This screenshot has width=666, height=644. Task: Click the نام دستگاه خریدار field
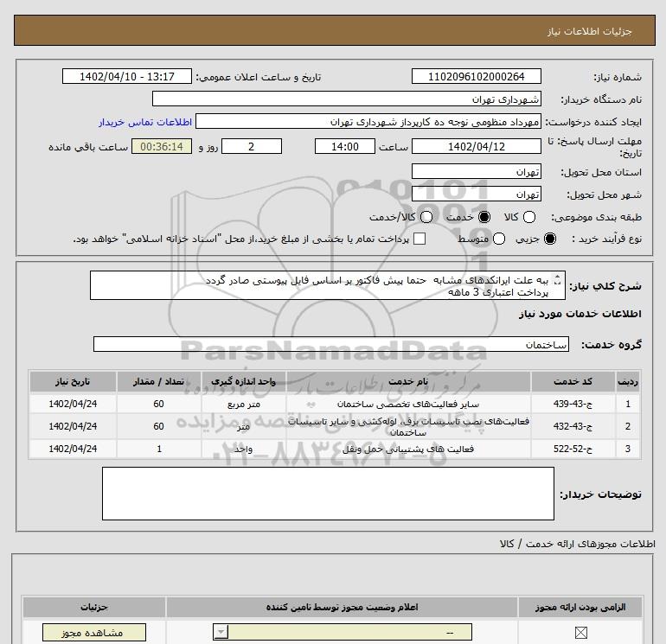[x=347, y=99]
